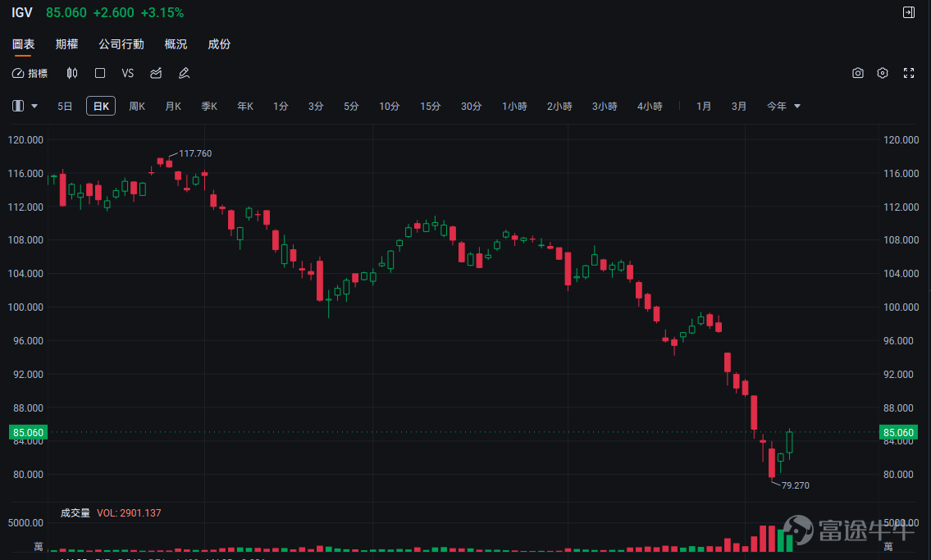Select the 日K timeframe
The height and width of the screenshot is (560, 931).
[x=101, y=107]
